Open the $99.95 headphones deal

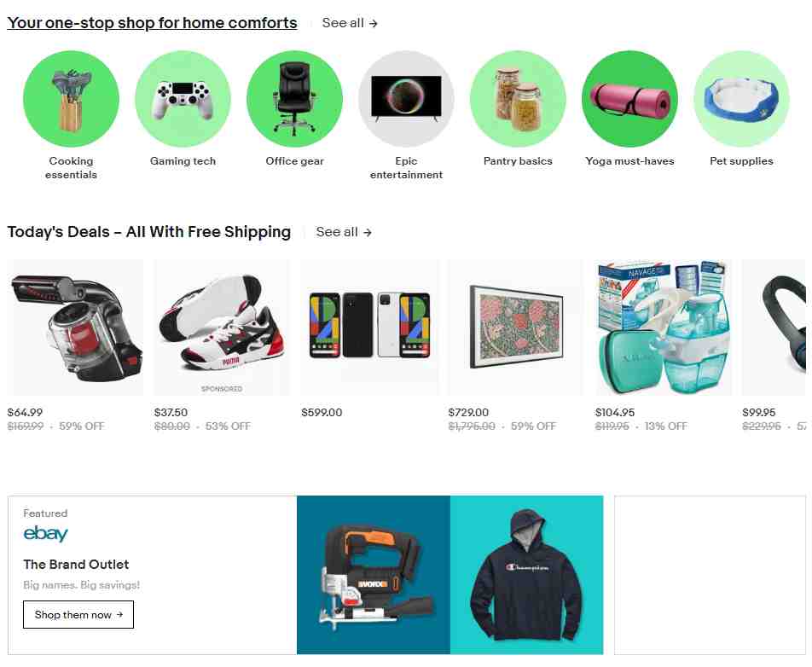tap(774, 328)
